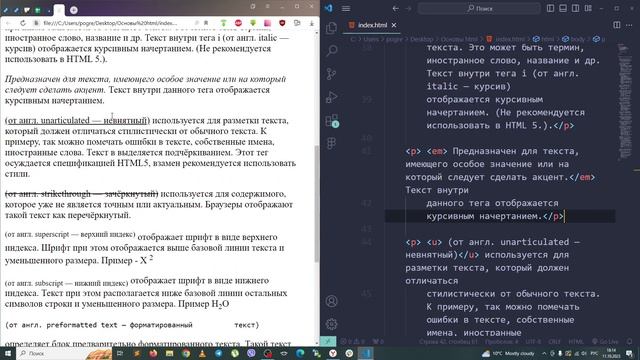Toggle the bottom panel layout

coord(563,8)
